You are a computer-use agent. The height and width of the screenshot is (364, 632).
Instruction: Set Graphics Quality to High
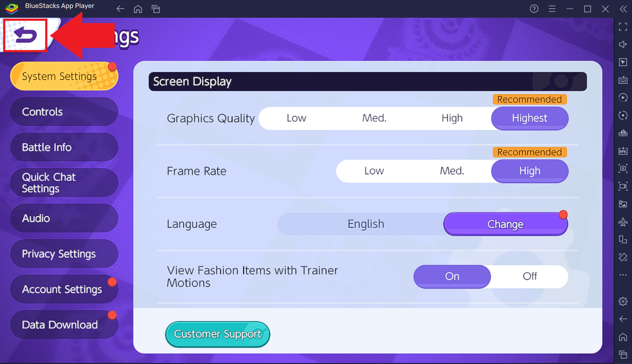[x=452, y=118]
